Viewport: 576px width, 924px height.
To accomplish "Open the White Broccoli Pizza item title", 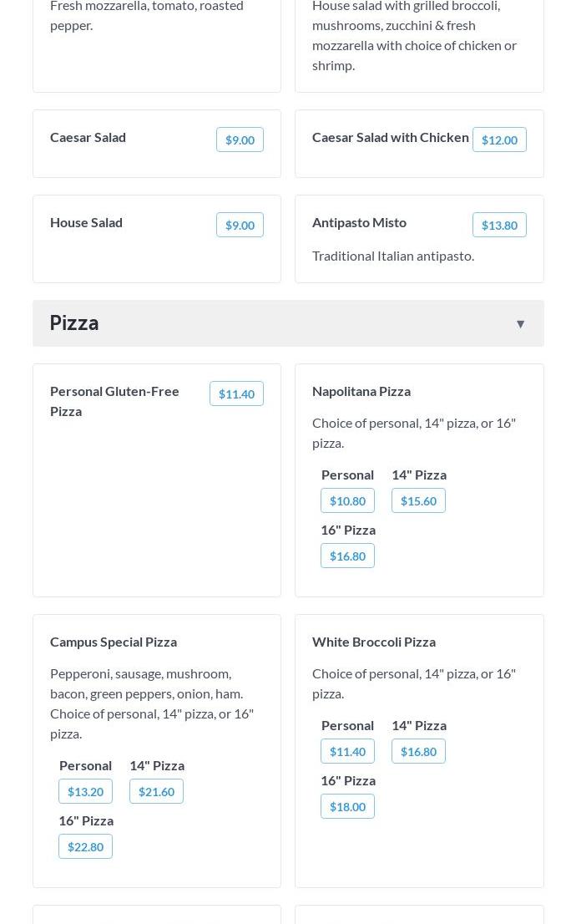I will click(374, 642).
